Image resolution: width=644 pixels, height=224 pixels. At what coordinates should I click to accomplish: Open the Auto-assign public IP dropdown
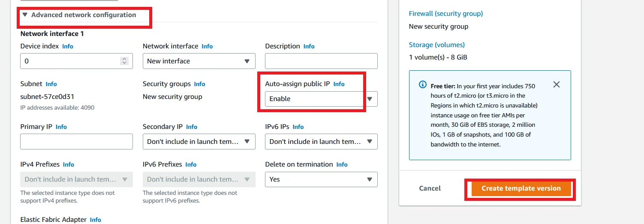pos(321,99)
